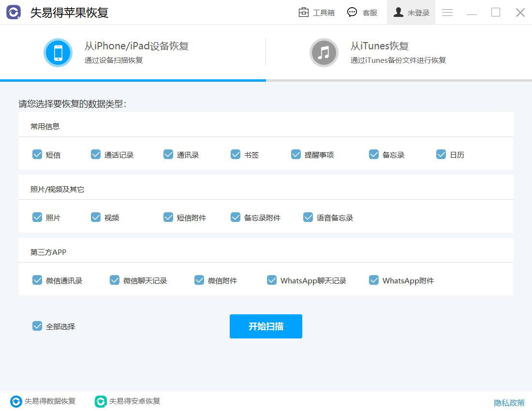Open the 失易得数据恢复 link
The height and width of the screenshot is (411, 532).
pyautogui.click(x=50, y=401)
